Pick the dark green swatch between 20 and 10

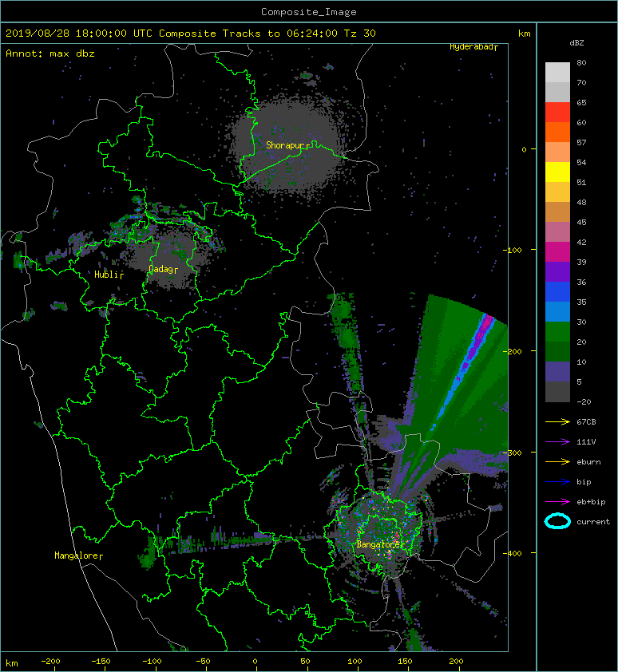[557, 351]
